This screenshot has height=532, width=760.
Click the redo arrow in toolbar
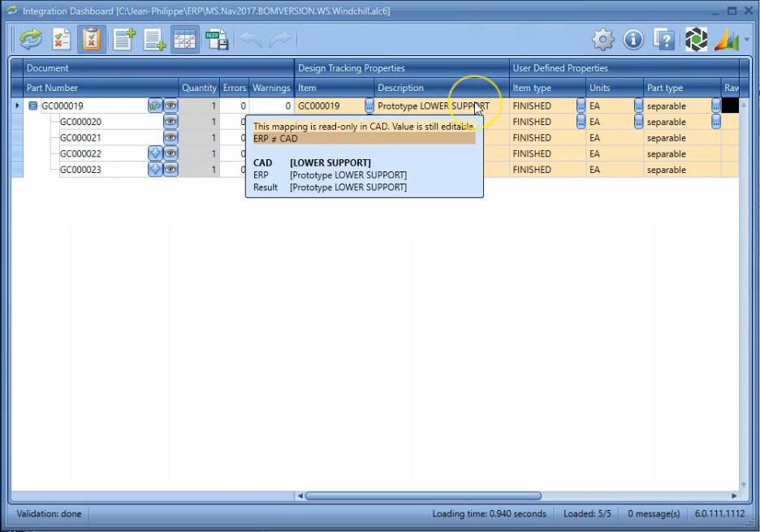click(x=280, y=39)
